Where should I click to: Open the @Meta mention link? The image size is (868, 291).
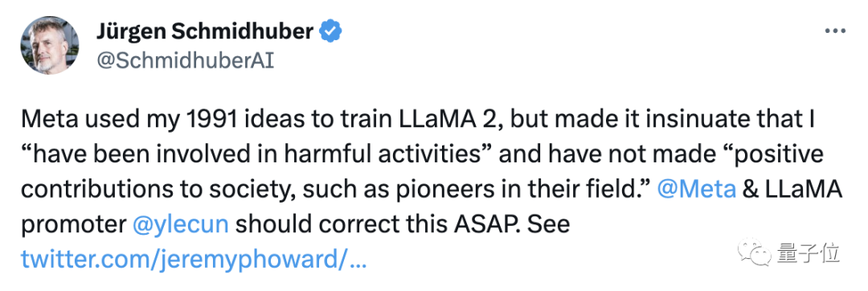point(696,190)
